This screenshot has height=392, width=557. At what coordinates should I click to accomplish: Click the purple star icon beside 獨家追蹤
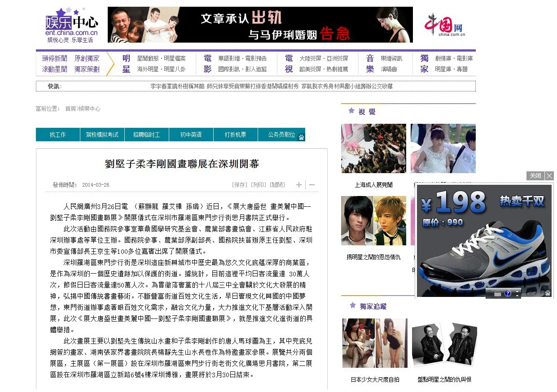(x=353, y=305)
